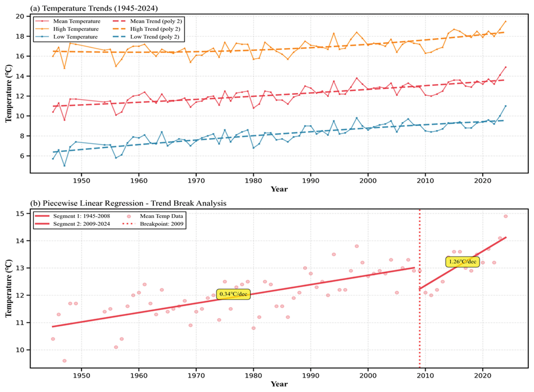
Task: Click the Low Temperature legend marker
Action: point(42,37)
